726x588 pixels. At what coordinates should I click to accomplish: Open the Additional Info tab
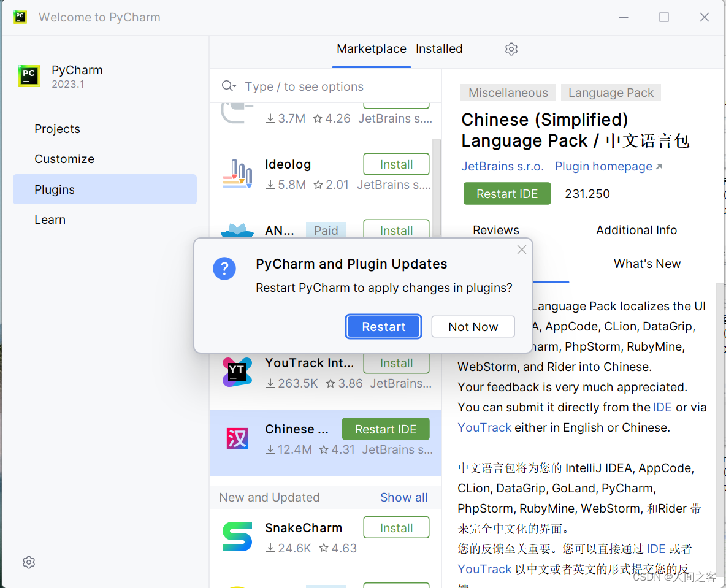click(x=636, y=230)
